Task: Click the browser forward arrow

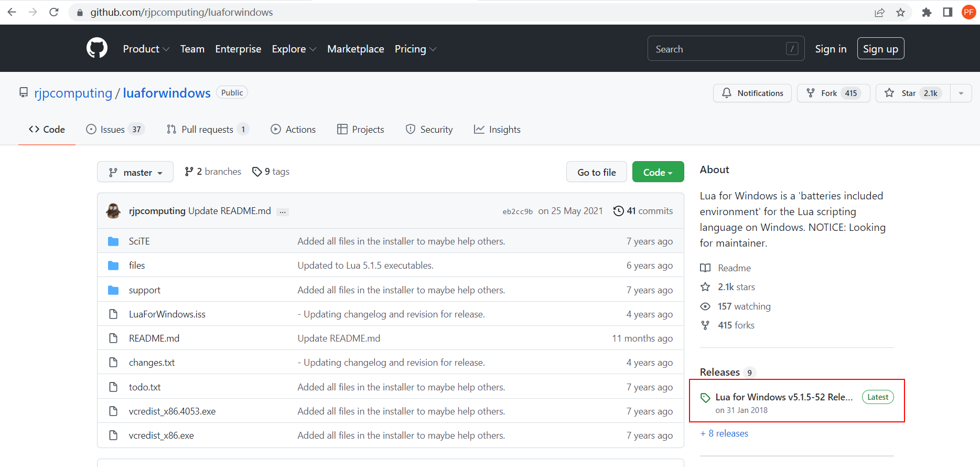Action: click(33, 12)
